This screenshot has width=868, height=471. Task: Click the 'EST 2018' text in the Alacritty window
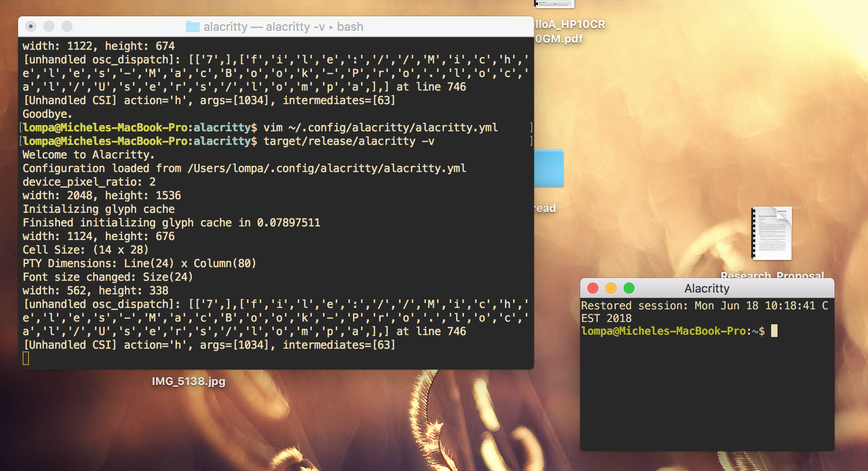click(606, 318)
